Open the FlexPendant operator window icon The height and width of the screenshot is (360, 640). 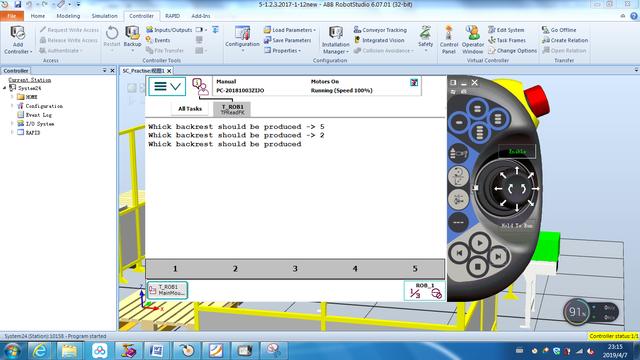200,86
